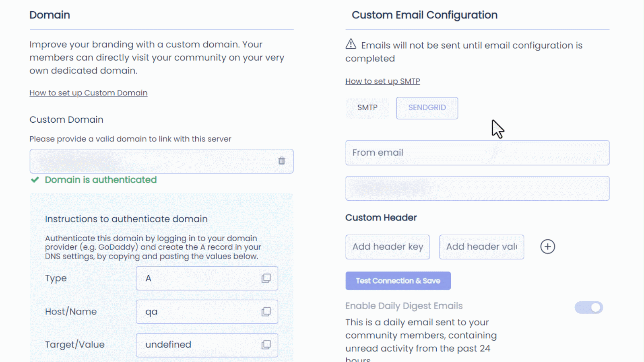644x362 pixels.
Task: Click the Add header key field
Action: pos(388,247)
